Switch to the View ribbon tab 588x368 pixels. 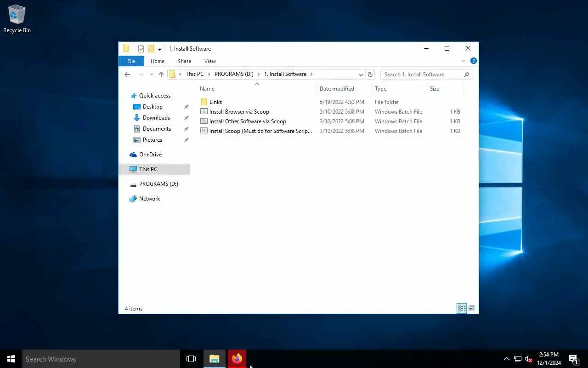pyautogui.click(x=210, y=61)
